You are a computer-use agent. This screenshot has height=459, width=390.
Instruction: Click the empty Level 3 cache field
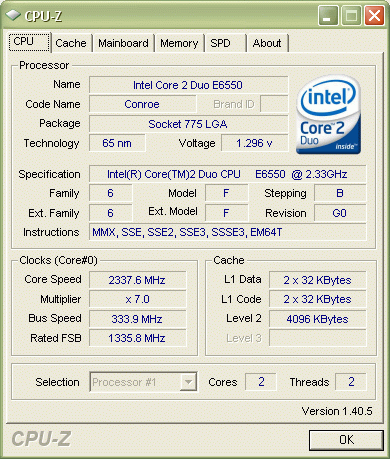click(318, 338)
